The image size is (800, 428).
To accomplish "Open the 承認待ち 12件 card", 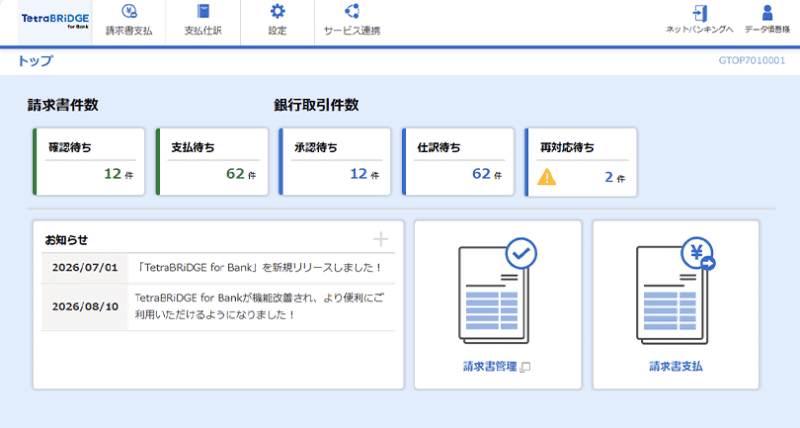I will [x=335, y=162].
